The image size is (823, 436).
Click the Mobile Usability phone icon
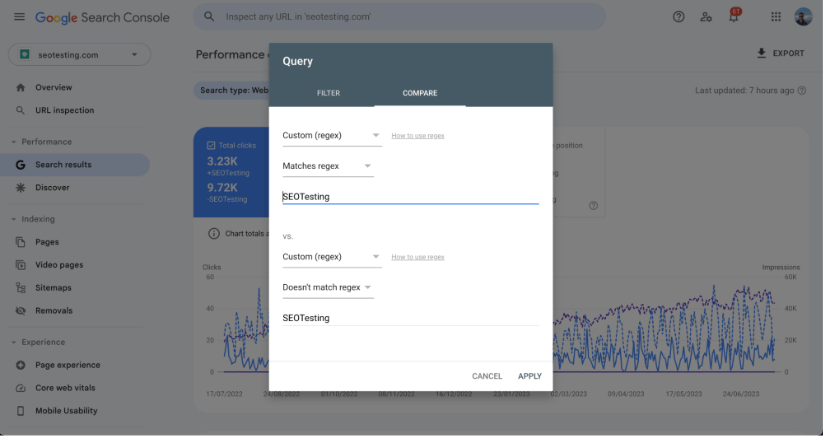pos(20,411)
